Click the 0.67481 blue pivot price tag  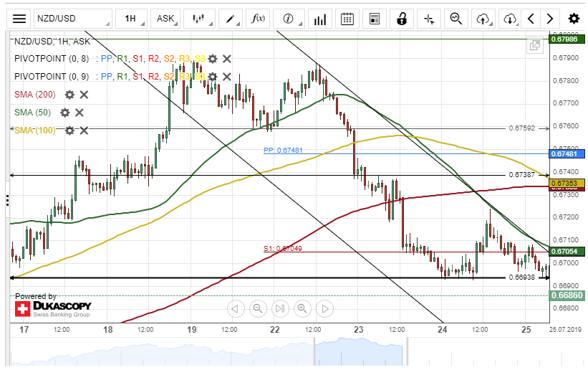pyautogui.click(x=567, y=153)
